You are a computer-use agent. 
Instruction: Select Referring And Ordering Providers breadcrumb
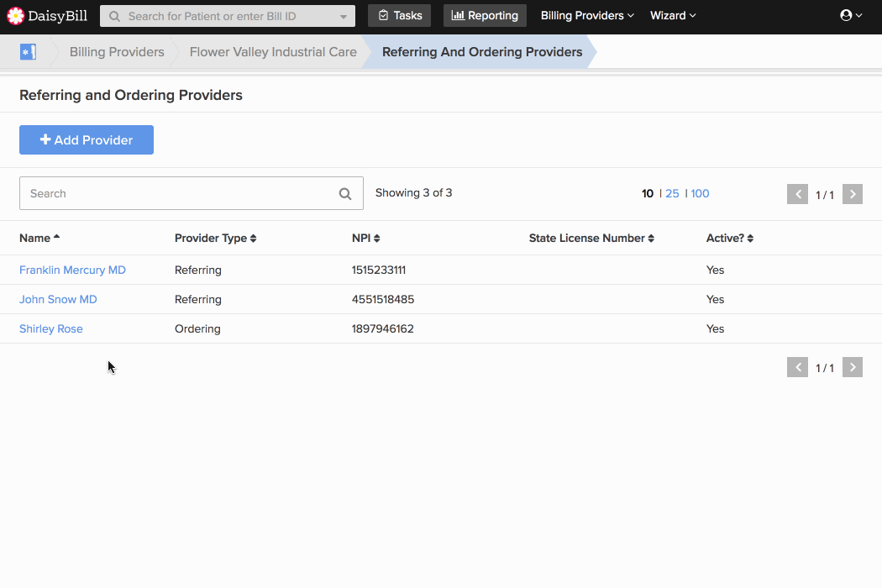(482, 52)
